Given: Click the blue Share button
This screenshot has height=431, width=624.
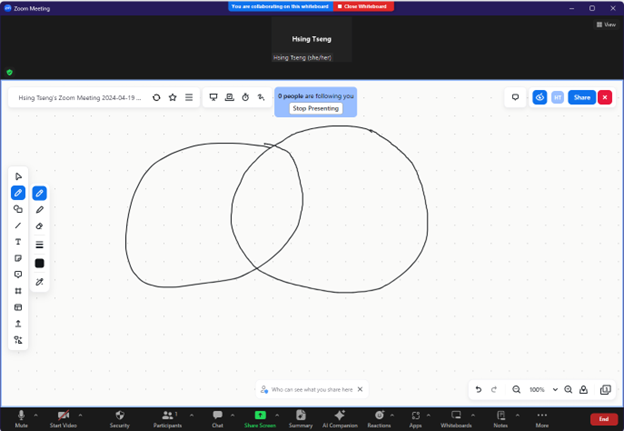Looking at the screenshot, I should click(582, 97).
